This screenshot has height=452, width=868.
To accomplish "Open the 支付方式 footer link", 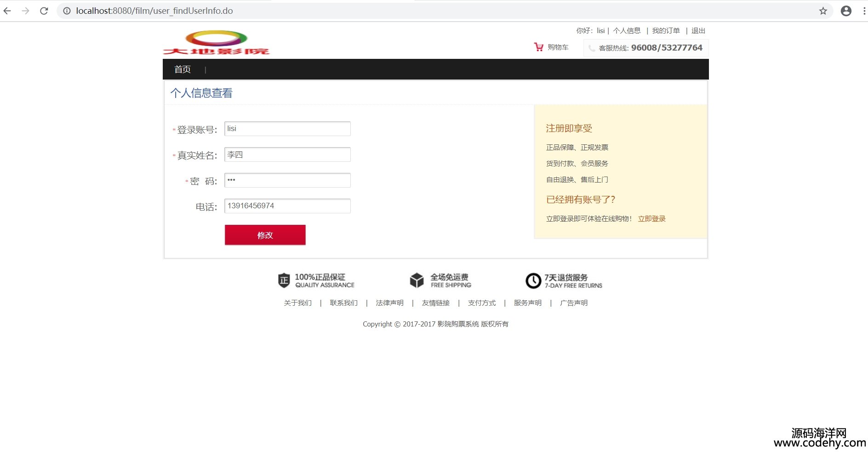I will [x=482, y=303].
